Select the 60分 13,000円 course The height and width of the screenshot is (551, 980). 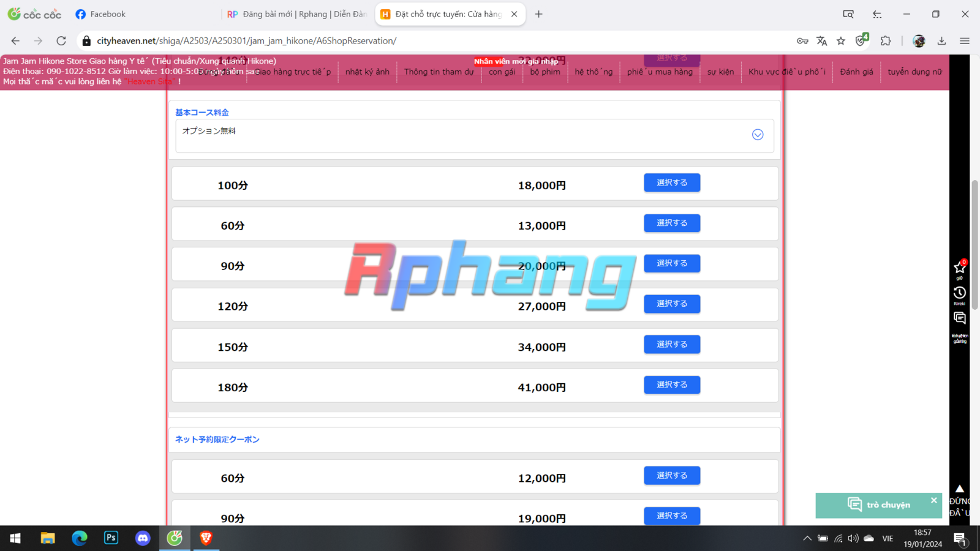point(672,223)
